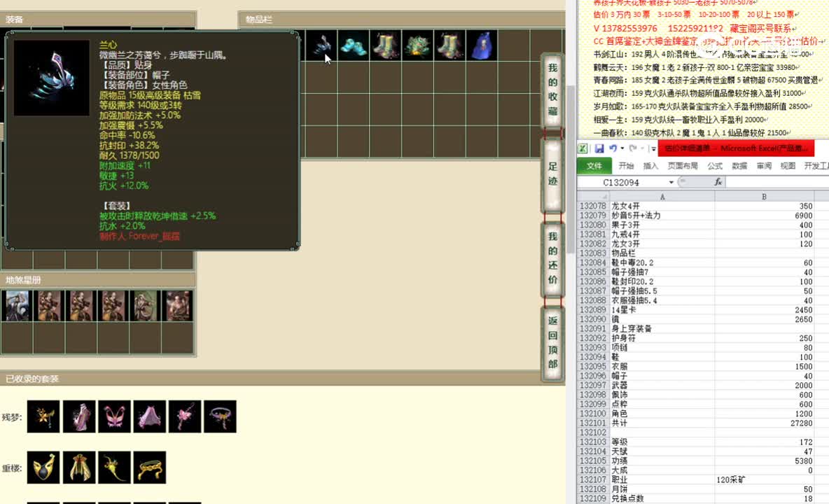The image size is (829, 504).
Task: Open the pink butterfly mask in 残梦 set
Action: 114,416
